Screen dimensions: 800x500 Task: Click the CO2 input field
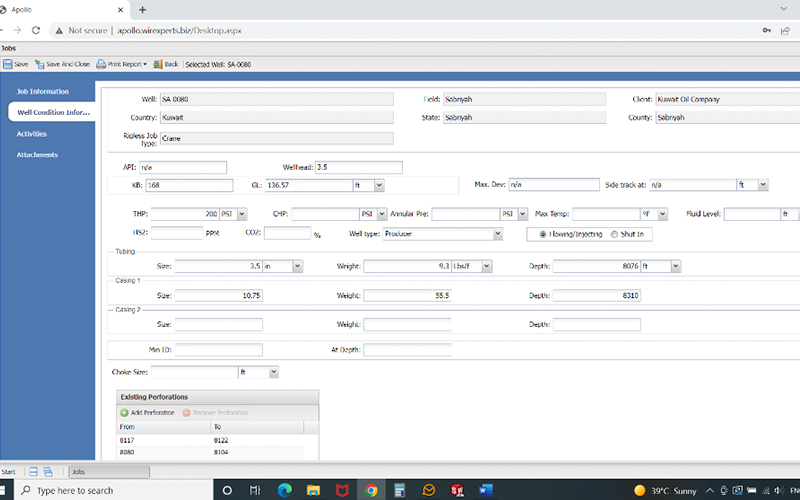[287, 233]
